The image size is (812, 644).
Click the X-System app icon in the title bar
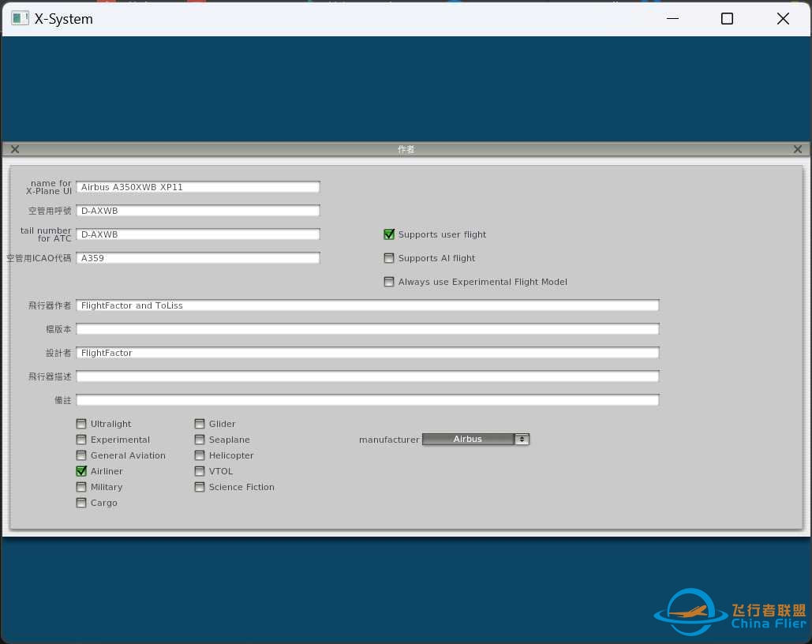(20, 19)
